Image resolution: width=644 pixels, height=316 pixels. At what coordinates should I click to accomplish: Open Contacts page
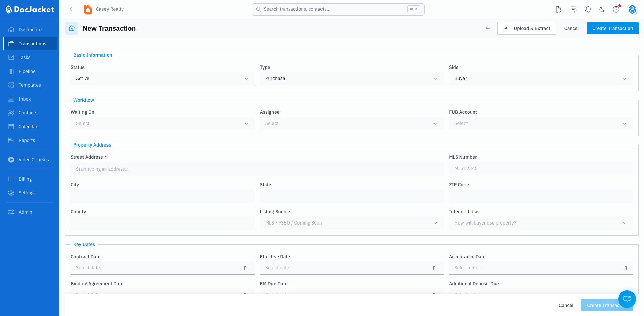pyautogui.click(x=30, y=113)
